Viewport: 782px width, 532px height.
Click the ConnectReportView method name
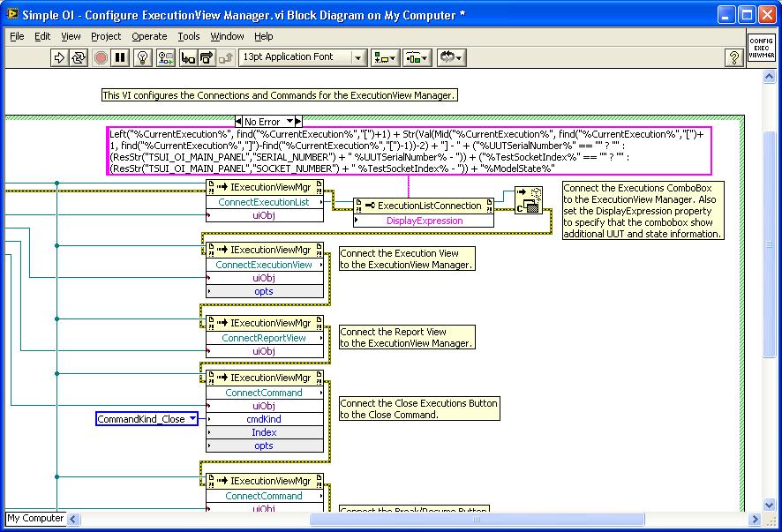264,338
